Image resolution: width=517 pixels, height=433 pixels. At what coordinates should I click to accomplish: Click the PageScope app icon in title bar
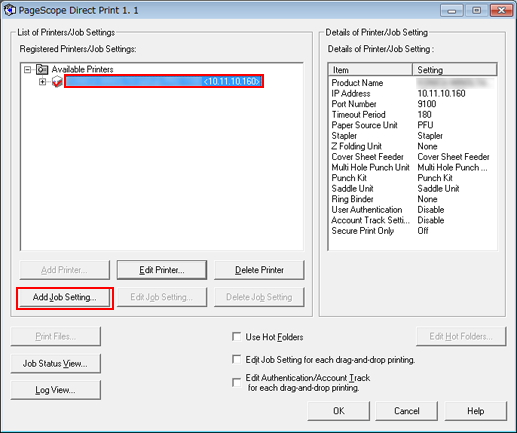10,10
